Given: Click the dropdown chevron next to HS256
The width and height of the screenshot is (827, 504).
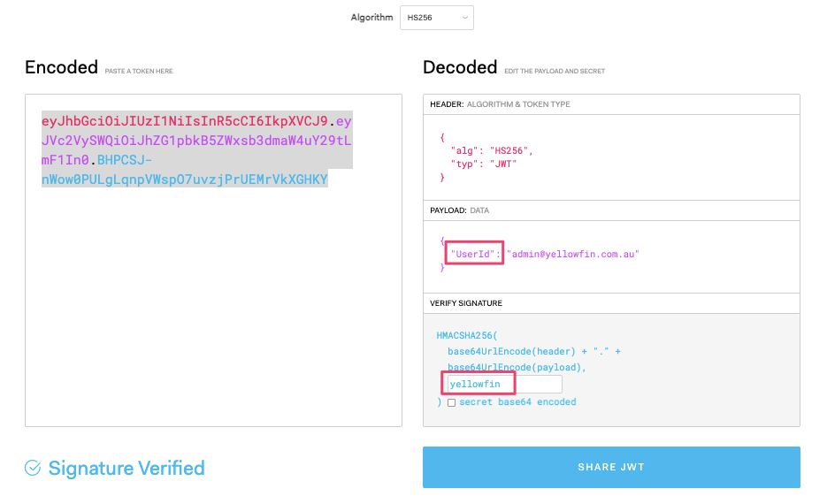Looking at the screenshot, I should tap(464, 18).
